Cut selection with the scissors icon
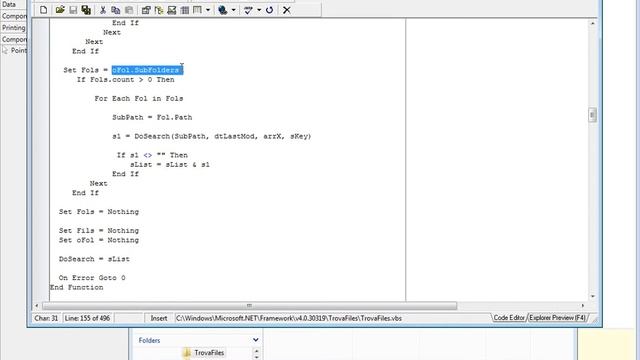 click(x=103, y=10)
